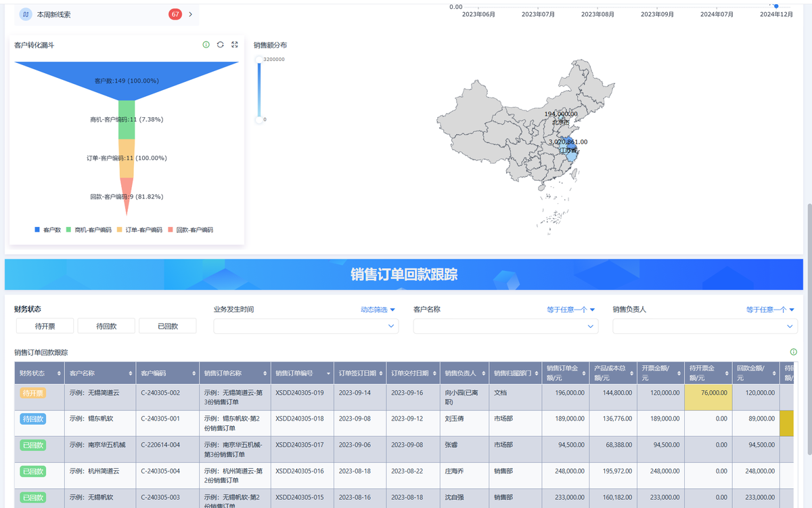Open the 业务发生时间 dropdown field
Viewport: 812px width, 508px height.
pyautogui.click(x=306, y=326)
